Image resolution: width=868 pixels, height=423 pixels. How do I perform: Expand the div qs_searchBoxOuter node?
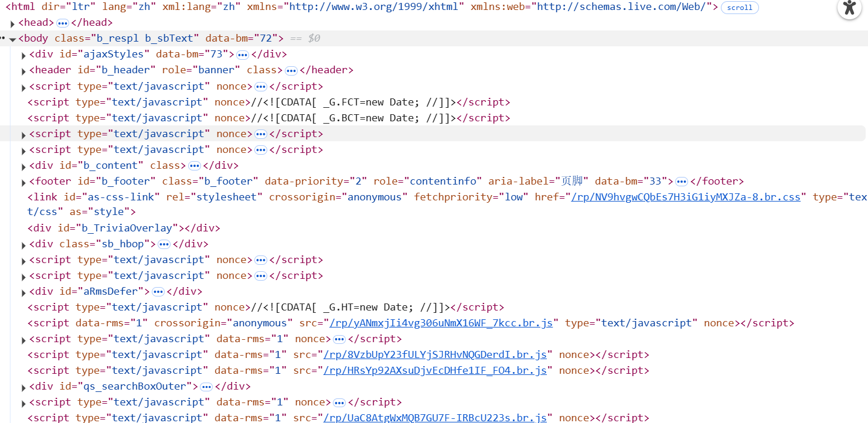pos(23,387)
